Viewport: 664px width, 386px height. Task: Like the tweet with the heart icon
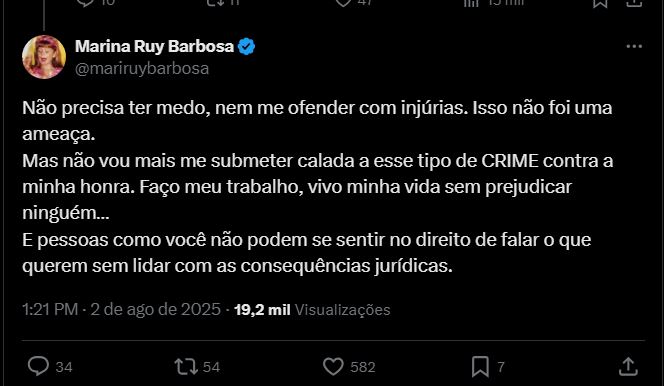coord(333,367)
